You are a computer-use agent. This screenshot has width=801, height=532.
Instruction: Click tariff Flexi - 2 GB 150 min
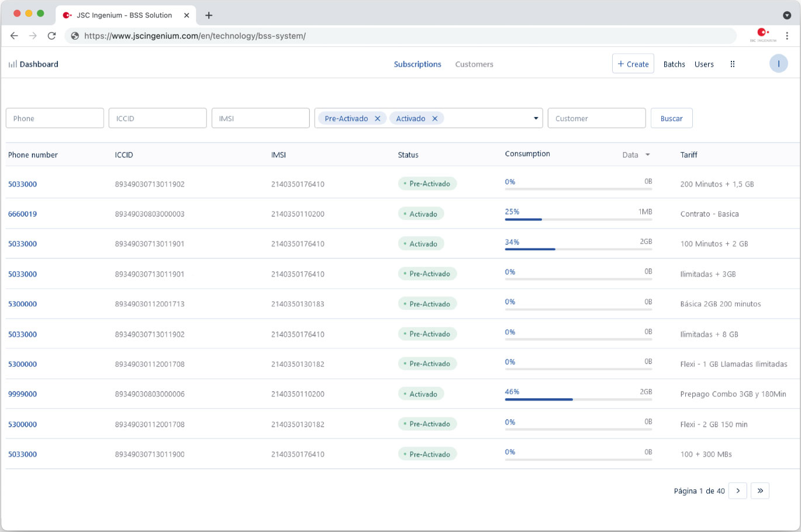point(714,424)
